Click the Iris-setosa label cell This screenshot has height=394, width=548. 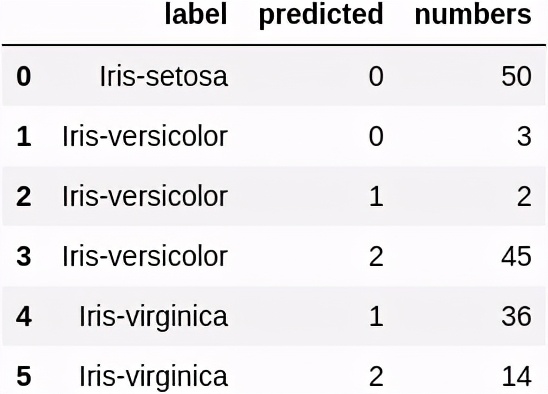(164, 76)
